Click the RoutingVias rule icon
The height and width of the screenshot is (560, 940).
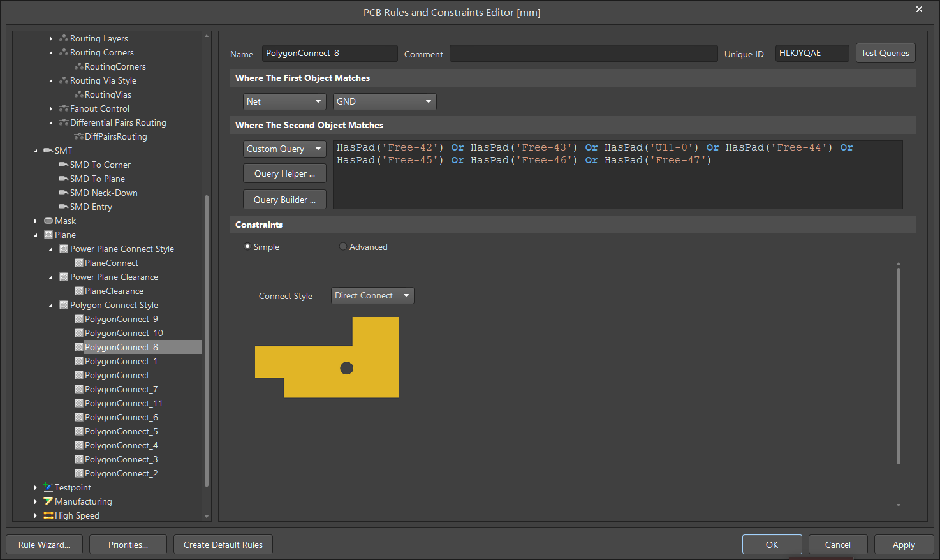tap(79, 94)
